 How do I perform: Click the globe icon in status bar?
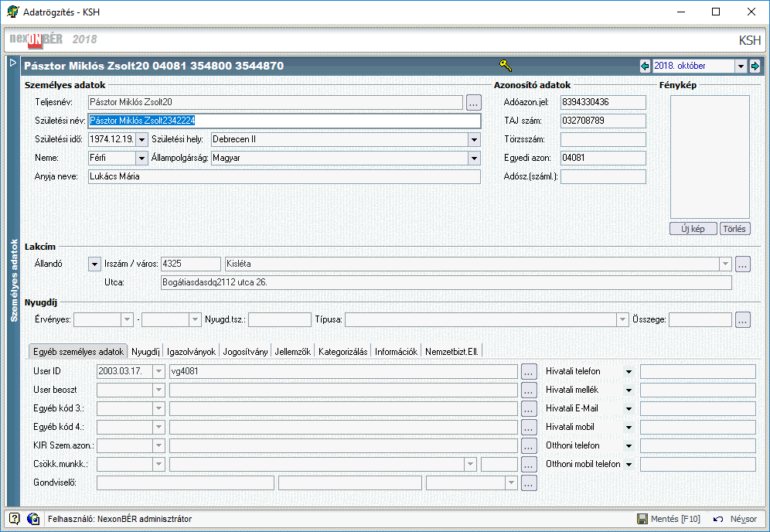pos(33,519)
